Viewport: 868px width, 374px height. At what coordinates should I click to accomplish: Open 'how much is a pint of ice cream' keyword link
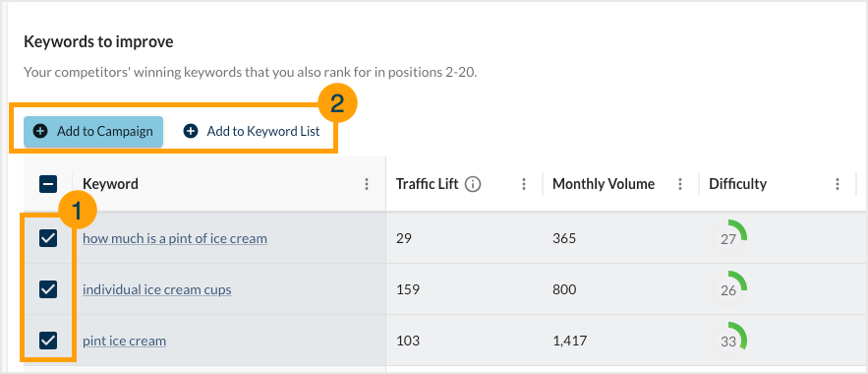point(175,238)
